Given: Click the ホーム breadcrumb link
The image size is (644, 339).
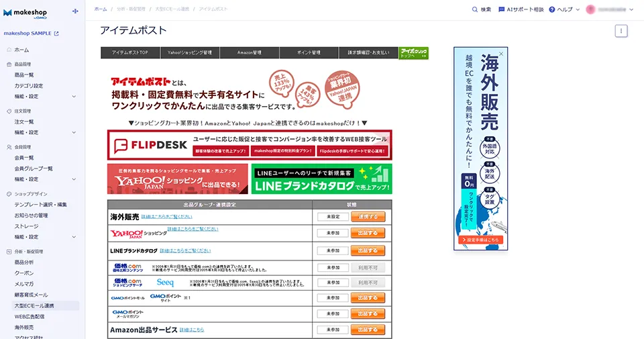Looking at the screenshot, I should coord(100,9).
